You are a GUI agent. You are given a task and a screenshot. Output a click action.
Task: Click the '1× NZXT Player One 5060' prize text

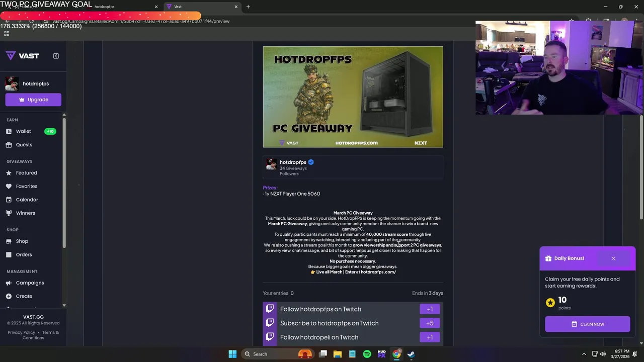point(292,194)
